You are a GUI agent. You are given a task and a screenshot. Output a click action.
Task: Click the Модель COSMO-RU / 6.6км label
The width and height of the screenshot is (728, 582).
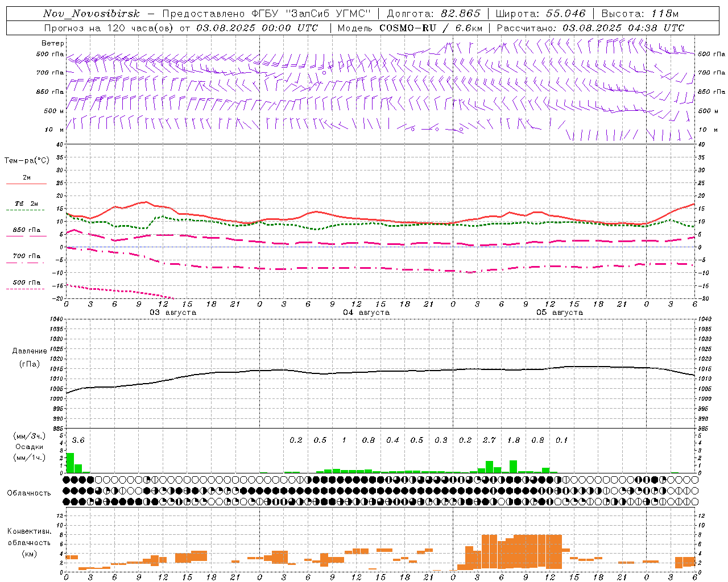coord(410,28)
